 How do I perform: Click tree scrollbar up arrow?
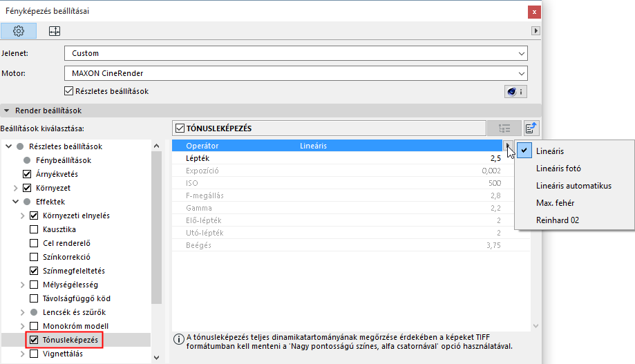(156, 146)
